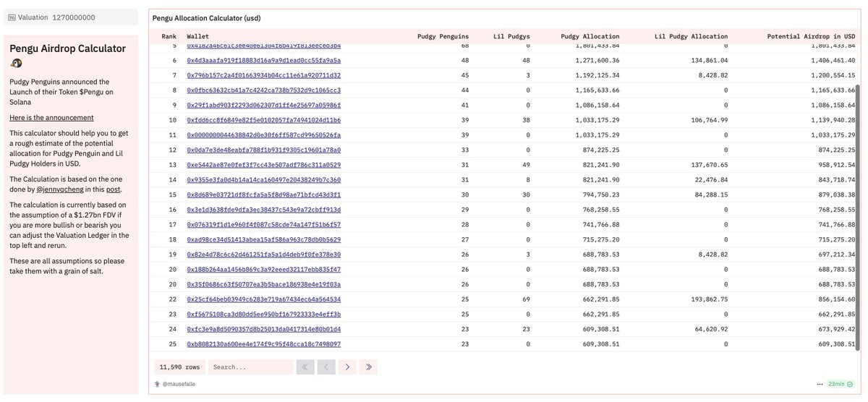The width and height of the screenshot is (868, 402).
Task: Edit the Valuation 1270000000 input field
Action: click(x=71, y=17)
